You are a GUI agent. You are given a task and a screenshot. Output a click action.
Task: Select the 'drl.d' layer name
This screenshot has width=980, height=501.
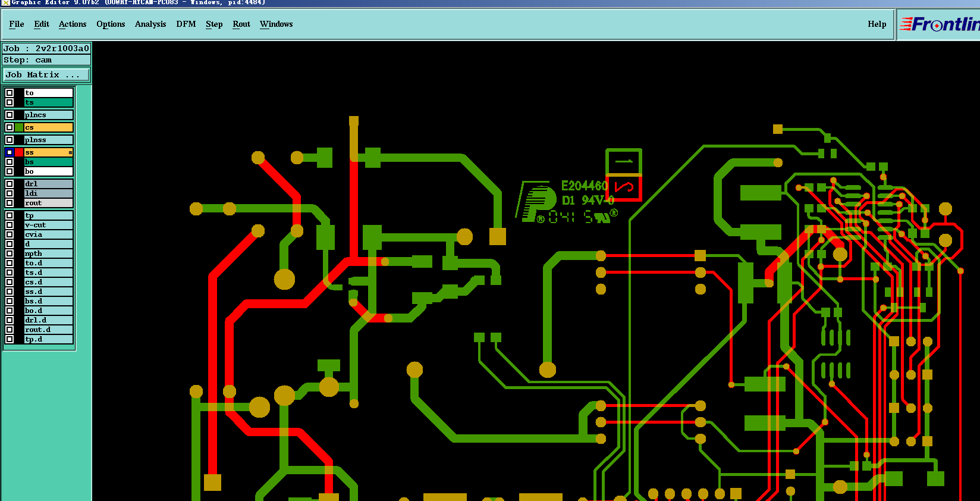click(48, 320)
